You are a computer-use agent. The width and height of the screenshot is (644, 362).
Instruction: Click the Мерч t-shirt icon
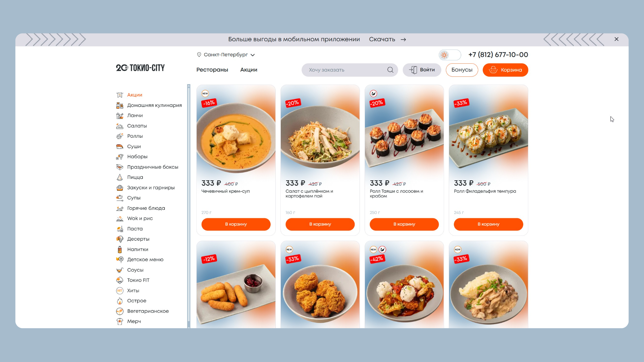pos(119,321)
